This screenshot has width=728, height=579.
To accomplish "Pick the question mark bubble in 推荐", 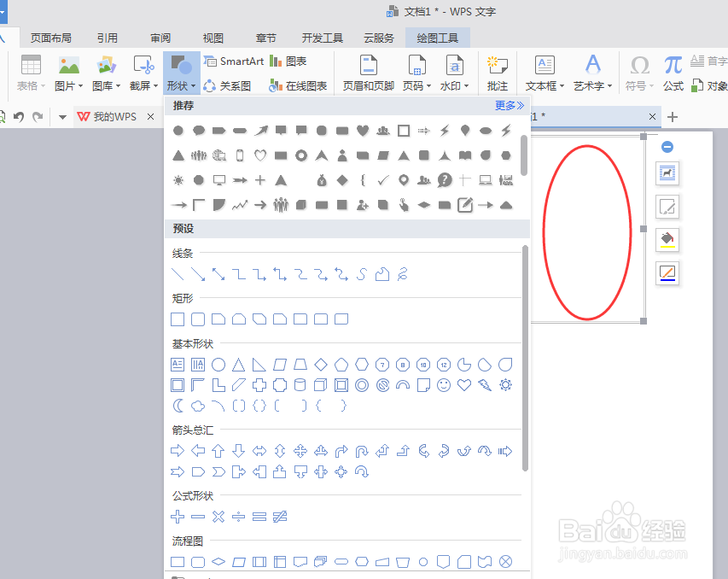I will pyautogui.click(x=445, y=180).
